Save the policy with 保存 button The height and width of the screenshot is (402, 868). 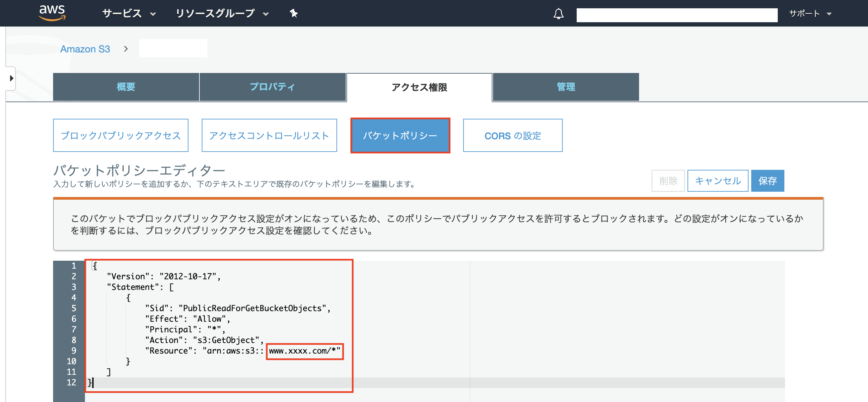click(x=767, y=181)
